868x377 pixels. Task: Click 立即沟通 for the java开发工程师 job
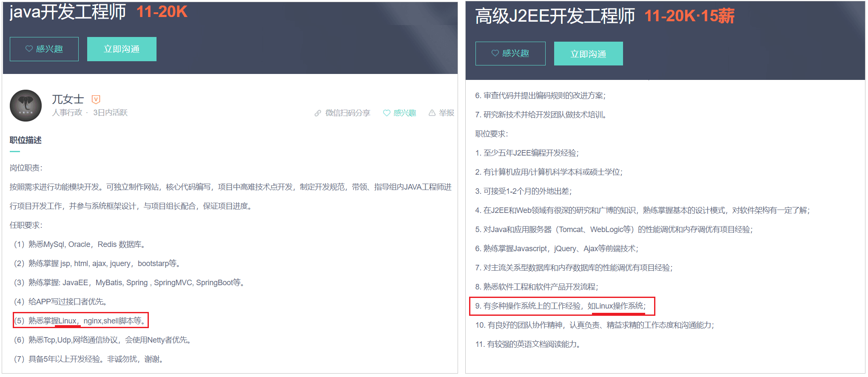(122, 49)
